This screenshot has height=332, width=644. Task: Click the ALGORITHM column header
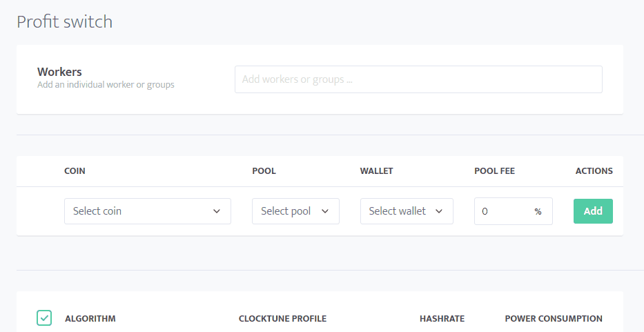pos(90,318)
